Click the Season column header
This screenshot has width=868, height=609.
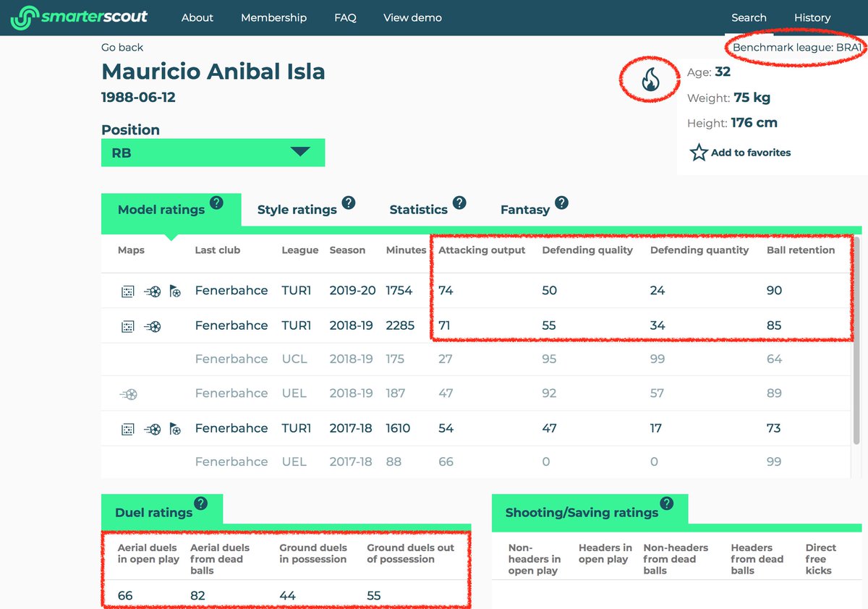347,250
